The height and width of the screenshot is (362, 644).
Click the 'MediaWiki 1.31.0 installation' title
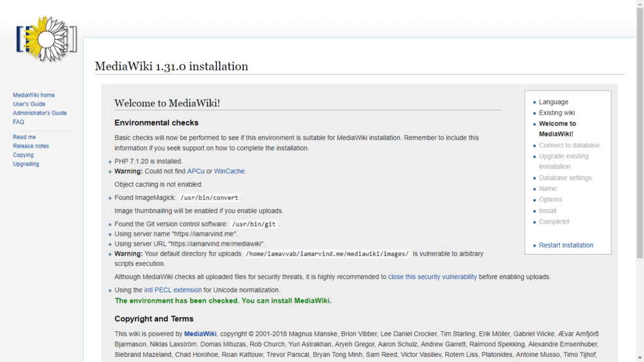172,66
